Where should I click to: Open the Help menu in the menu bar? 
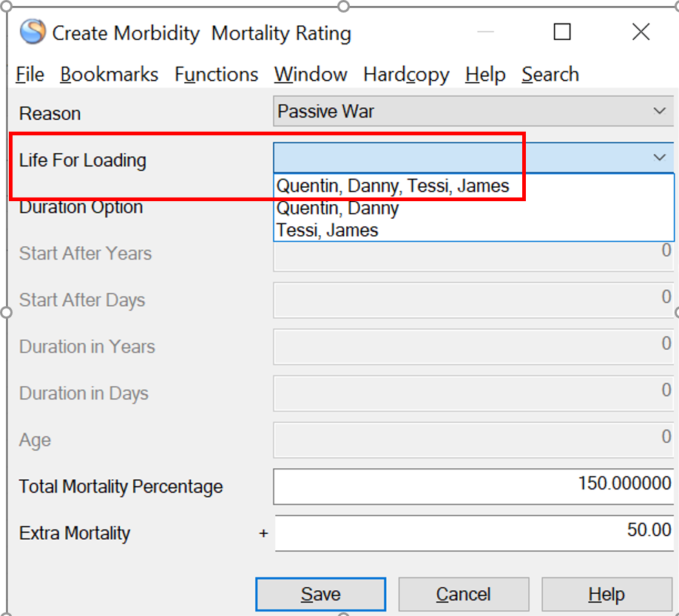tap(485, 75)
